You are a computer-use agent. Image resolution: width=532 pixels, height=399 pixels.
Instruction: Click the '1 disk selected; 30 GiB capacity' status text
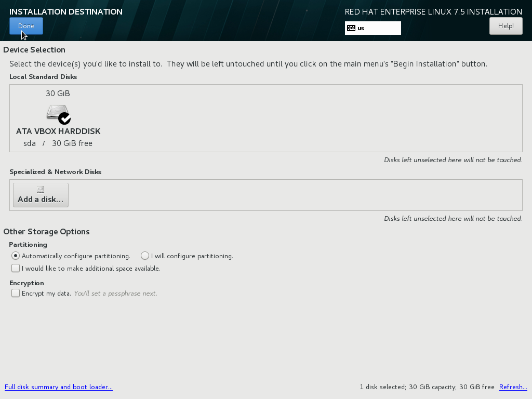click(407, 387)
